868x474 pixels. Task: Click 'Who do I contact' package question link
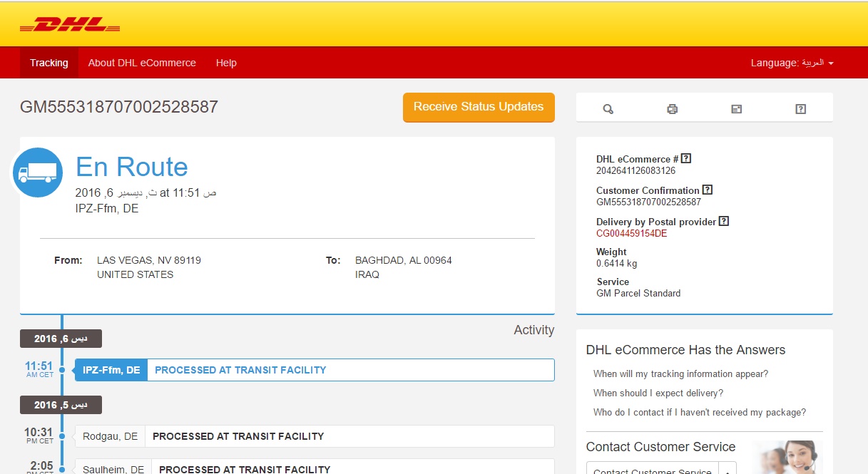click(x=699, y=412)
